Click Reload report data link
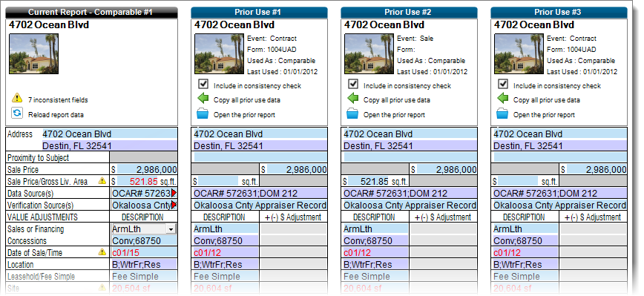This screenshot has height=296, width=644. coord(56,115)
